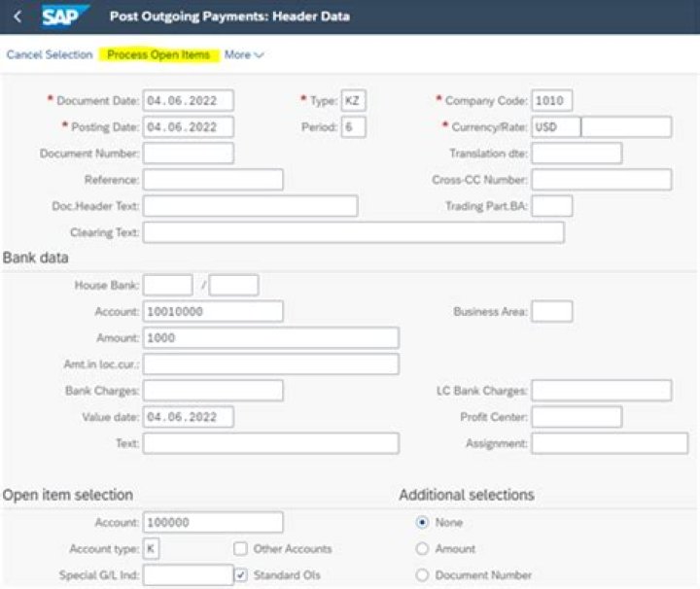
Task: Click the open item selection Account field
Action: pos(213,522)
